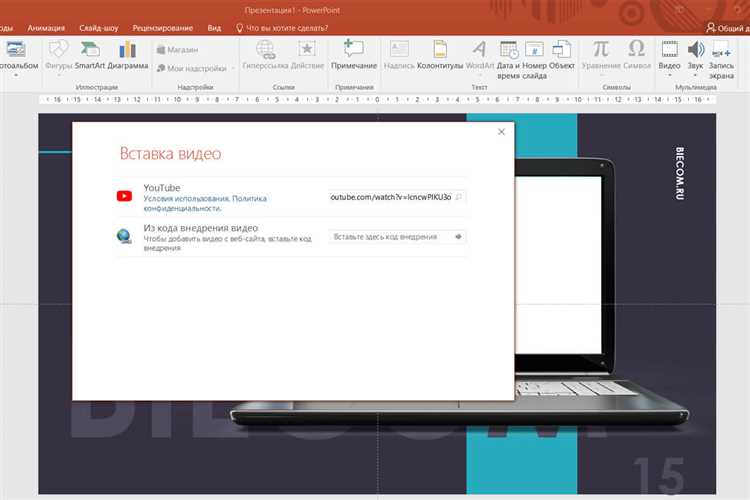Viewport: 750px width, 500px height.
Task: Expand the Photo Album dropdown arrow
Action: pos(16,75)
